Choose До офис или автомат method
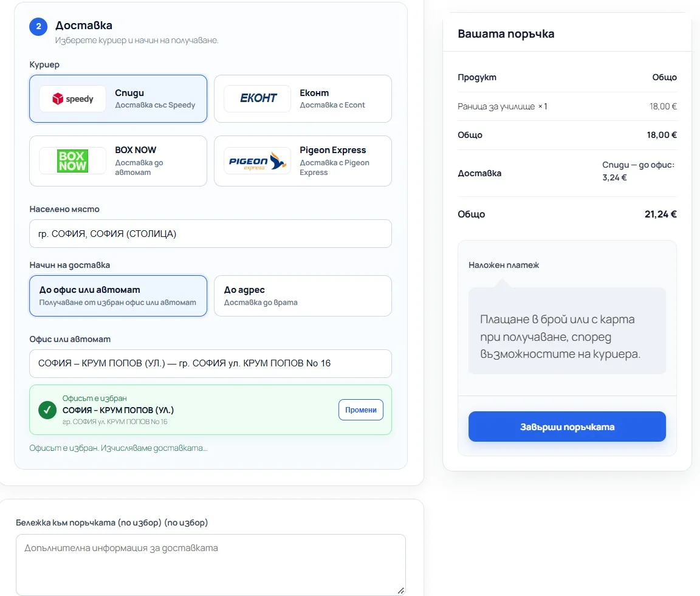The width and height of the screenshot is (700, 596). [118, 295]
